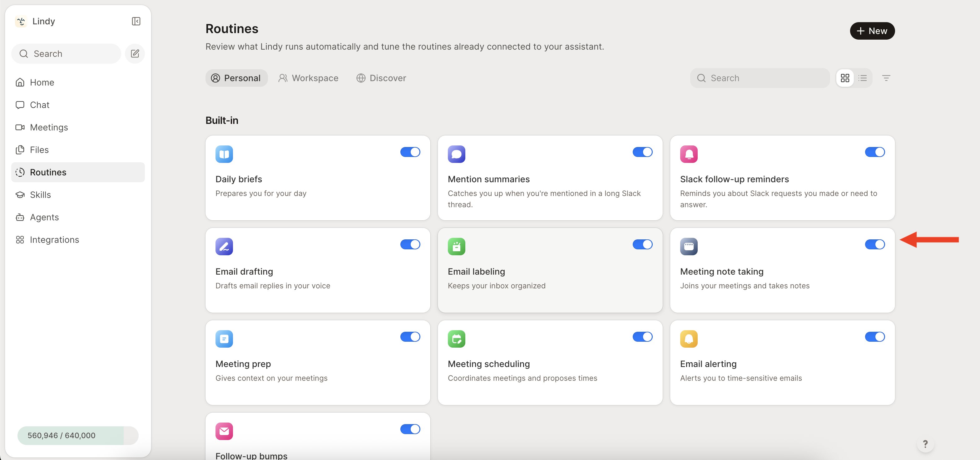This screenshot has width=980, height=460.
Task: Disable Meeting note taking toggle
Action: click(875, 244)
